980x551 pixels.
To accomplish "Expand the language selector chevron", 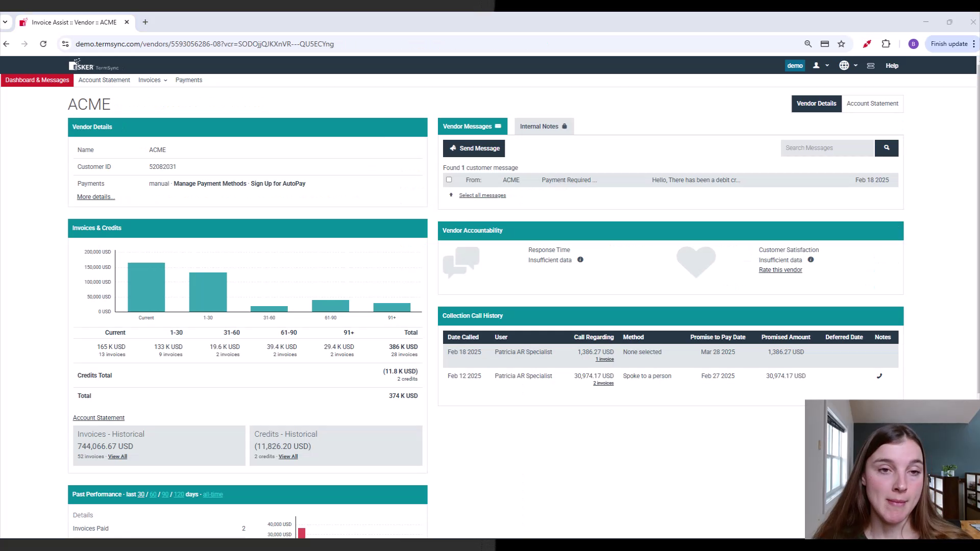I will [x=855, y=65].
